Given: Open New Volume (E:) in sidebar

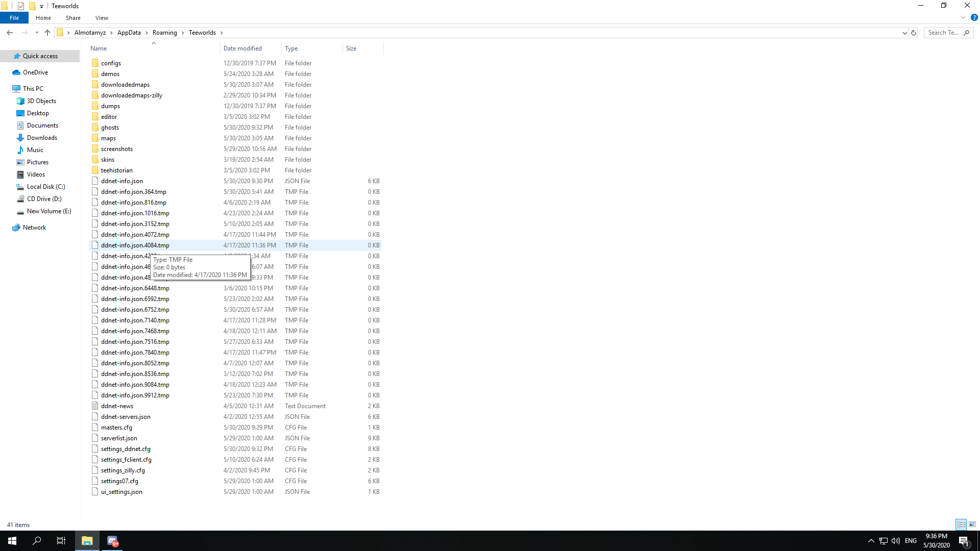Looking at the screenshot, I should [49, 211].
